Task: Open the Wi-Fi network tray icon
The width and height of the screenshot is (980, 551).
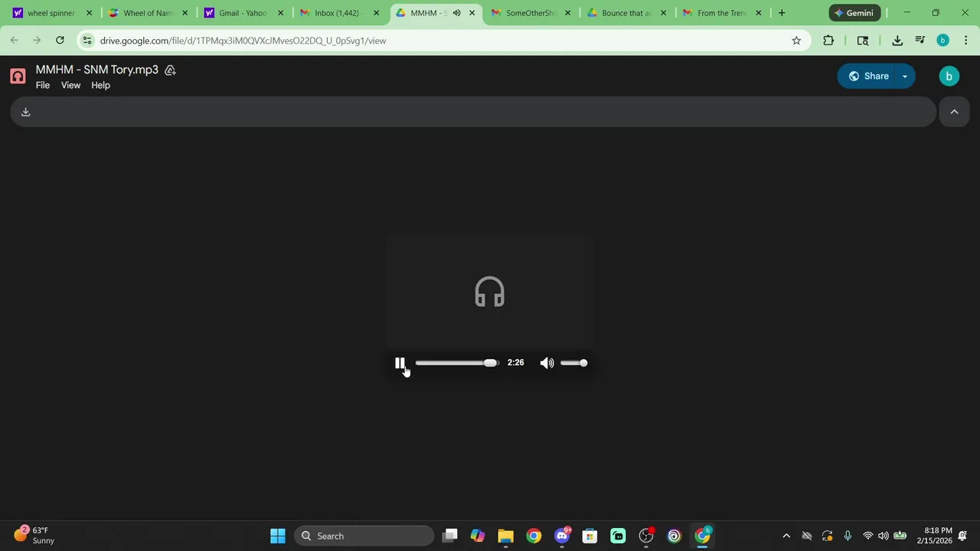Action: [867, 536]
